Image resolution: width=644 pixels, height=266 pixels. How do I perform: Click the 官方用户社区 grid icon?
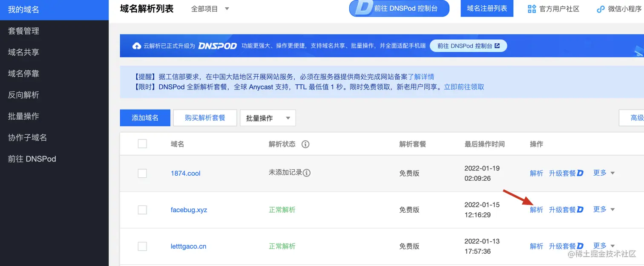tap(532, 9)
